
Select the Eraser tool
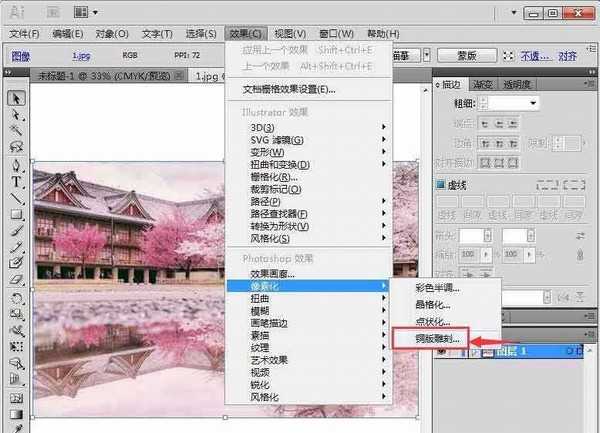click(x=16, y=280)
